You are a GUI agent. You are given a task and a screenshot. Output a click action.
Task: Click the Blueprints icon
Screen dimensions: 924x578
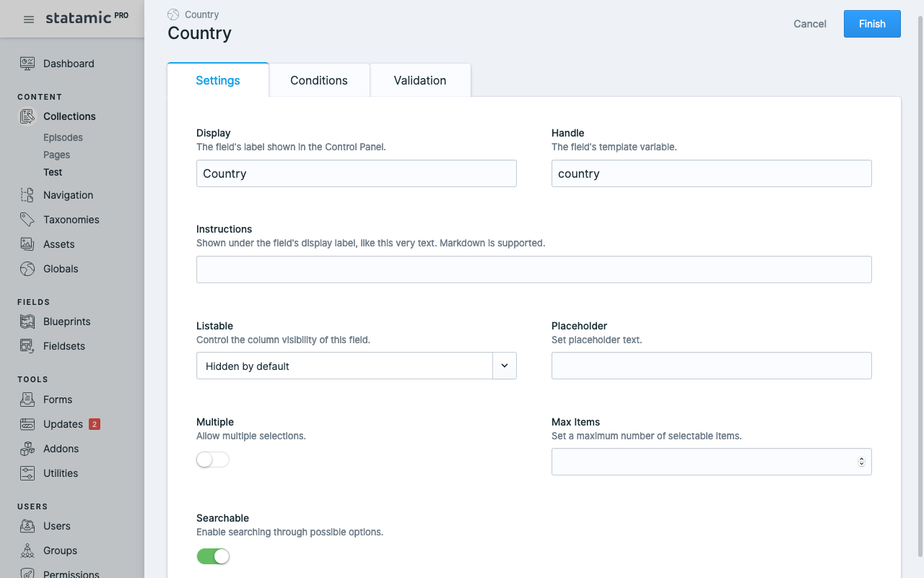pyautogui.click(x=27, y=322)
